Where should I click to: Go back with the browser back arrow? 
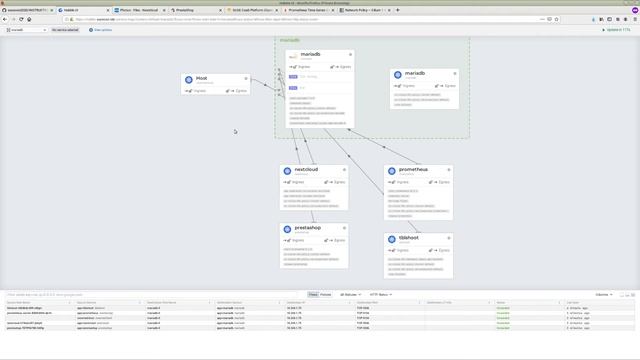(x=5, y=19)
